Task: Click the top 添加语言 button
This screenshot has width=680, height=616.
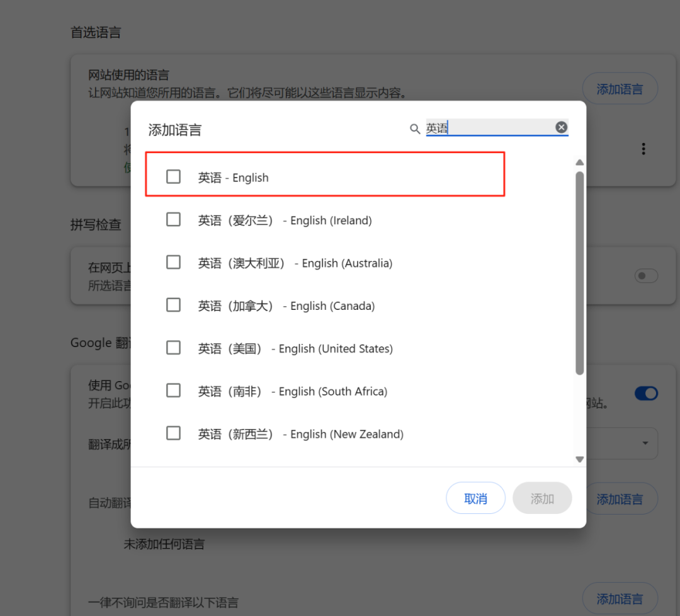Action: (x=620, y=88)
